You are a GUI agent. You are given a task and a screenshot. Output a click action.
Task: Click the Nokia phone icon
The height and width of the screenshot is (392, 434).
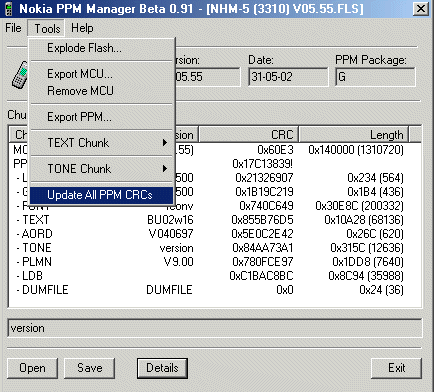[20, 75]
